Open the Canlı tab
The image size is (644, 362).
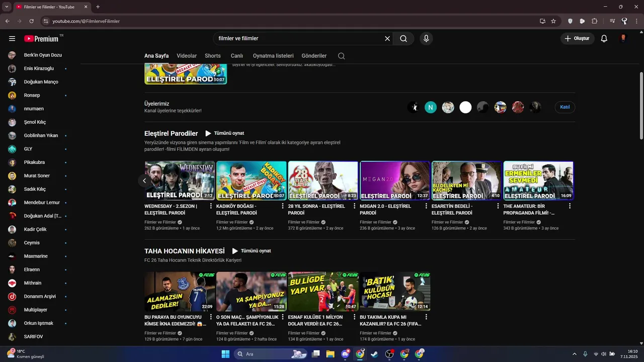pos(237,56)
